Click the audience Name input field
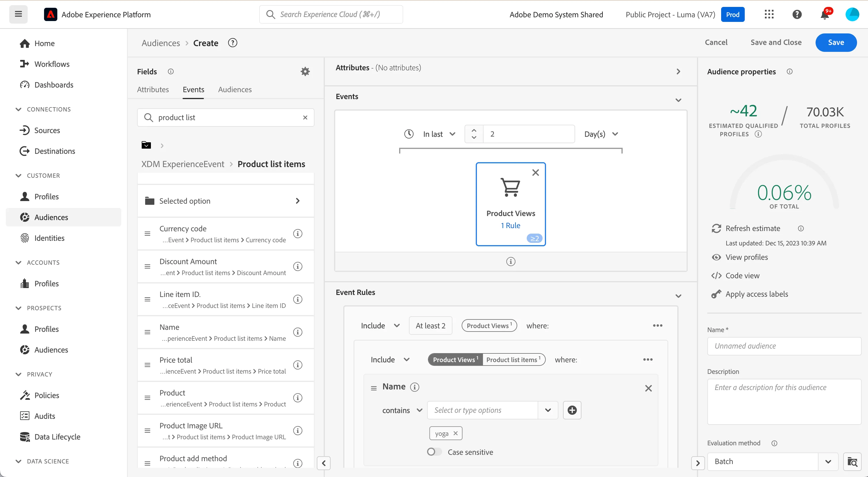This screenshot has height=477, width=868. (784, 346)
